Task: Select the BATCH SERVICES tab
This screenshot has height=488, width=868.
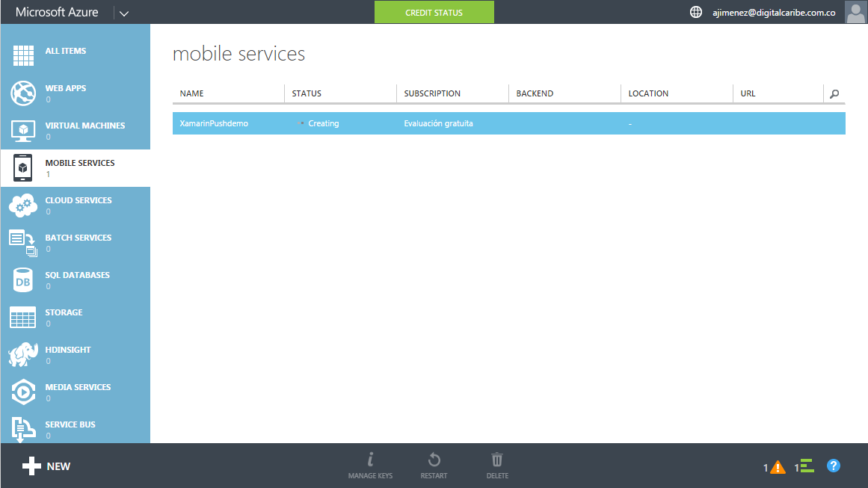Action: [76, 243]
